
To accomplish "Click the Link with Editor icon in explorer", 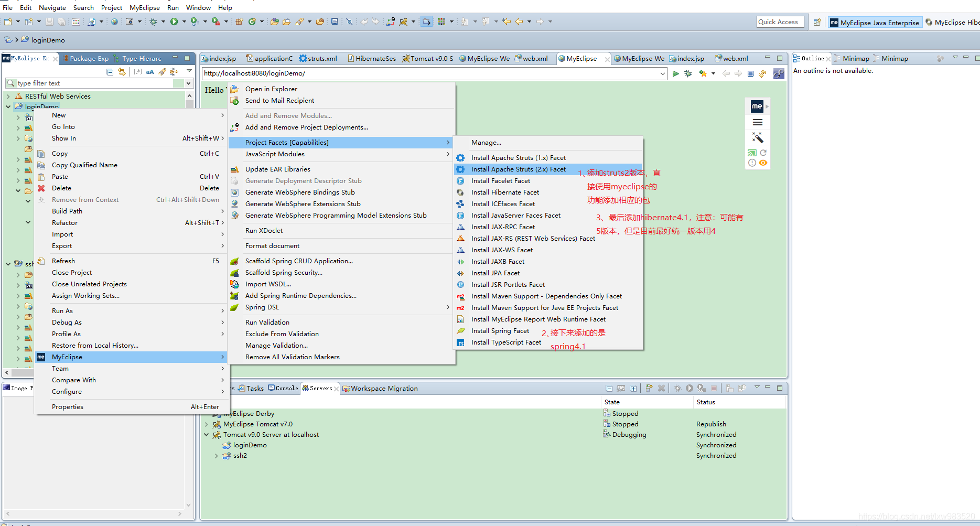I will [122, 72].
